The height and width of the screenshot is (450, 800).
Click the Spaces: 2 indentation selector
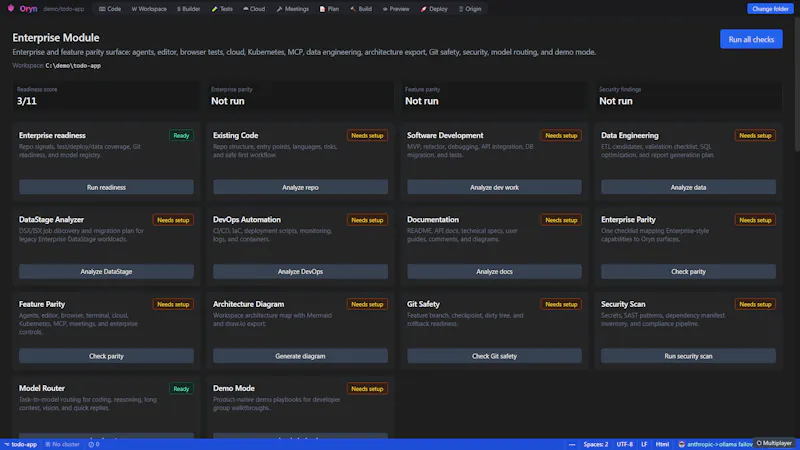pos(596,444)
